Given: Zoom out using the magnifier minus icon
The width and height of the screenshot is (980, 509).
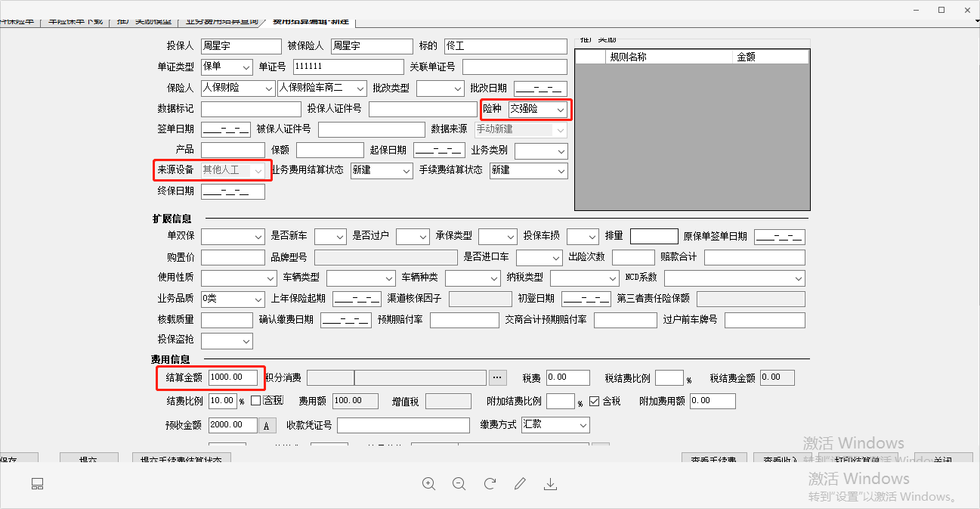Looking at the screenshot, I should click(x=459, y=484).
